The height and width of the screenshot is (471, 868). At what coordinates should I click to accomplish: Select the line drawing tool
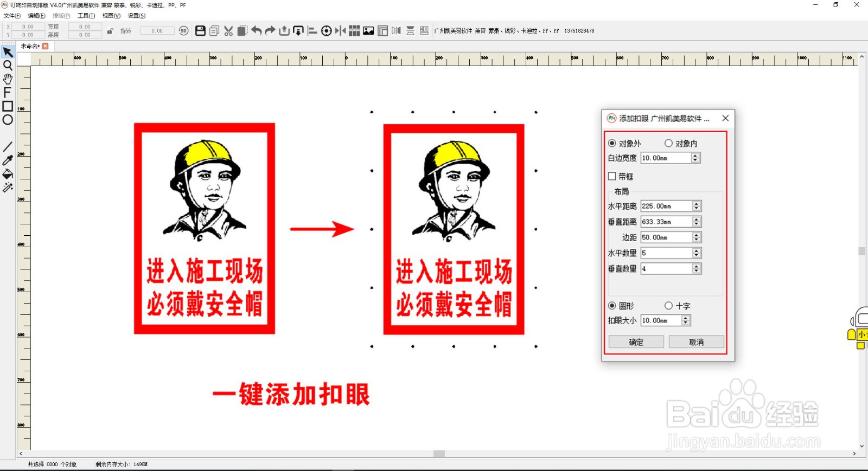tap(8, 147)
